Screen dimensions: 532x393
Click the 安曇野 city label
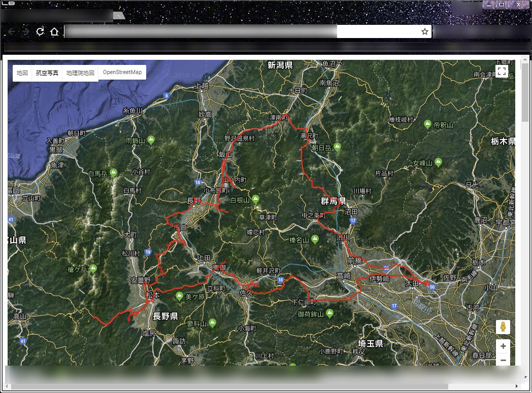(x=141, y=280)
